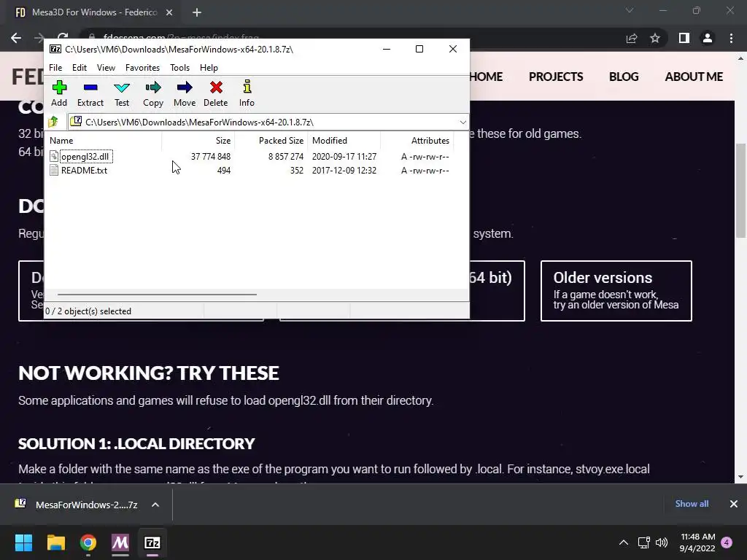Open a new Chrome tab
Viewport: 747px width, 560px height.
coord(197,12)
